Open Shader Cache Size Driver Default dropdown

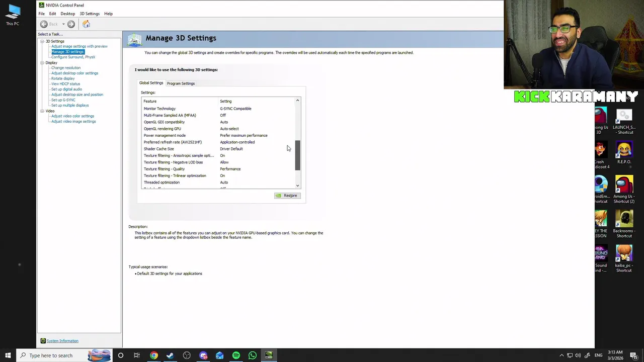click(x=231, y=149)
